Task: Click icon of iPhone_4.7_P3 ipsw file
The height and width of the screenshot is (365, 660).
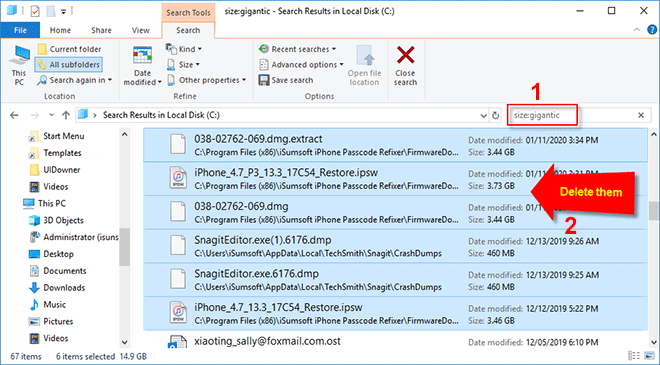Action: (x=178, y=178)
